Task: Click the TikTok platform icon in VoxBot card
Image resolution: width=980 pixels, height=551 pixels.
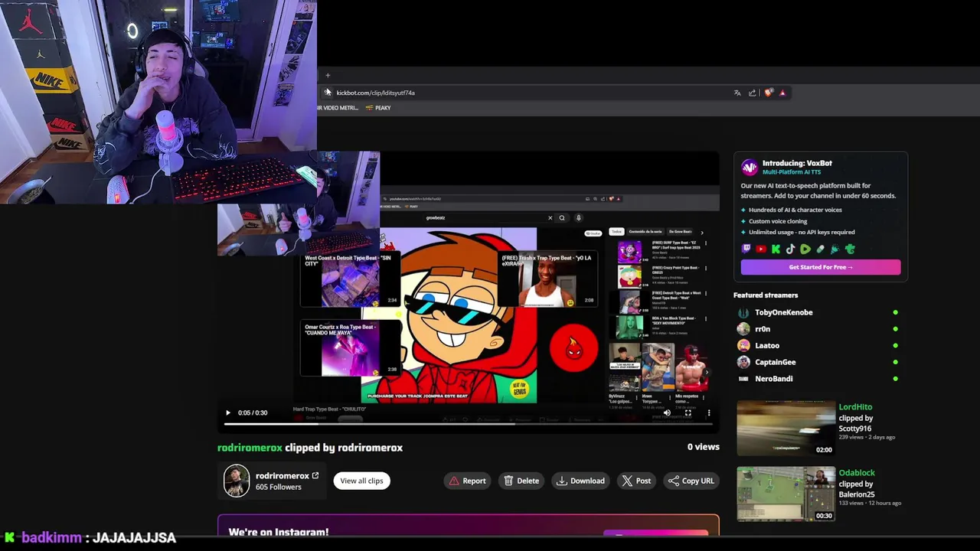Action: (790, 249)
